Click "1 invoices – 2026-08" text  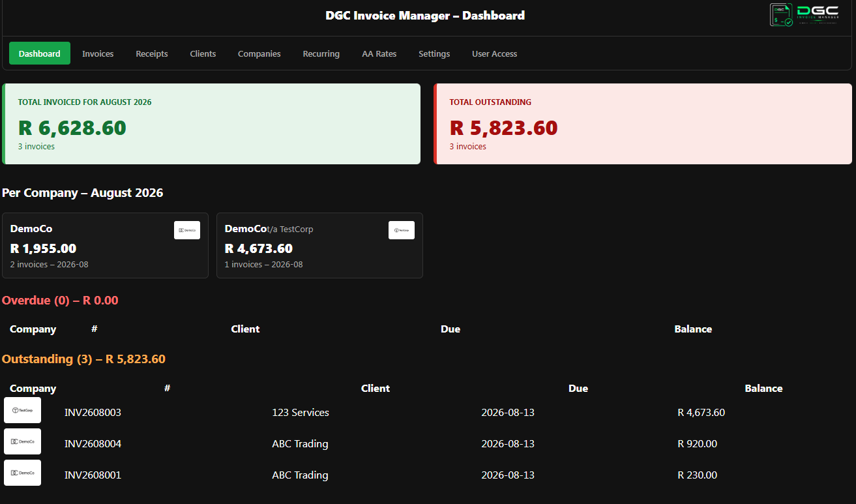pyautogui.click(x=264, y=265)
